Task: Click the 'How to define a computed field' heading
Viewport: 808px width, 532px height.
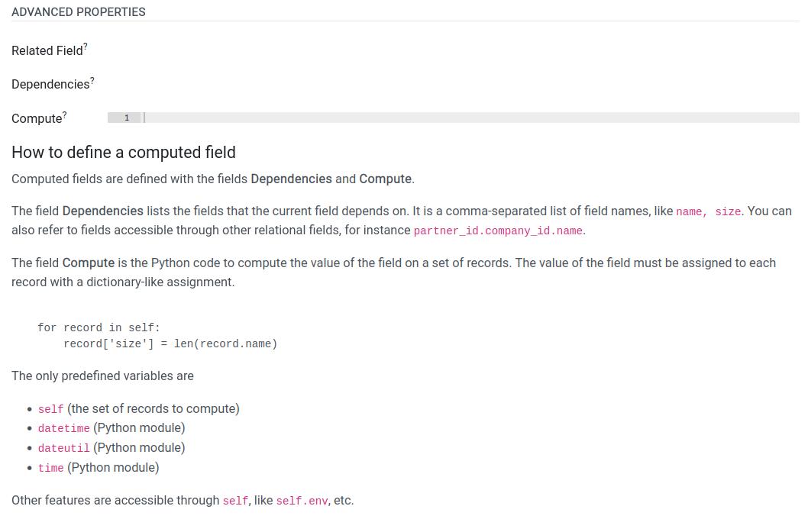Action: [x=124, y=153]
